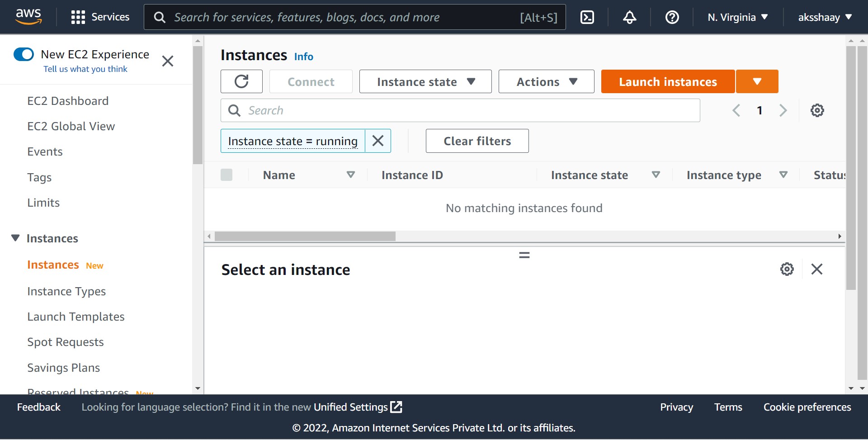Open the N. Virginia region dropdown

click(738, 17)
